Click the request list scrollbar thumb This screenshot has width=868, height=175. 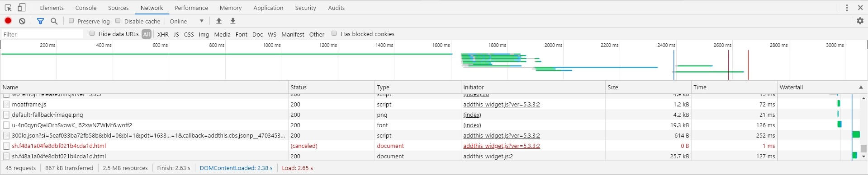click(x=863, y=148)
